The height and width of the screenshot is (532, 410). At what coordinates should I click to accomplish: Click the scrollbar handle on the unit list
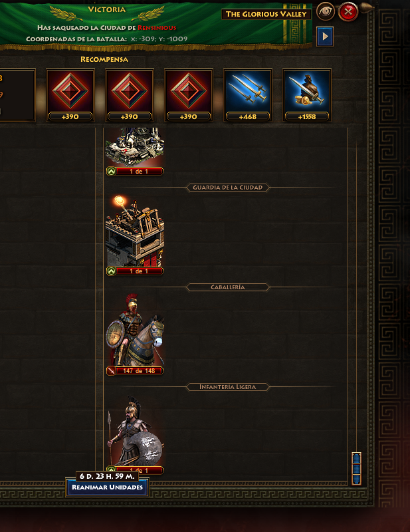[x=356, y=468]
